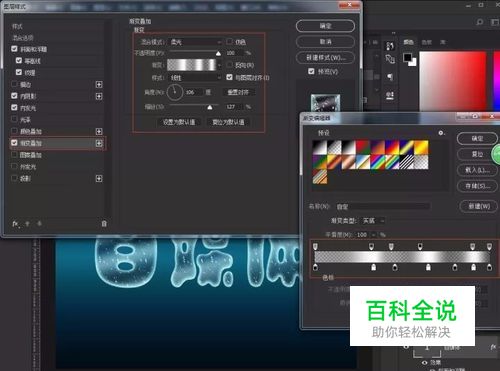Viewport: 500px width, 371px height.
Task: Click 确定 in Layer Style dialog
Action: [325, 26]
